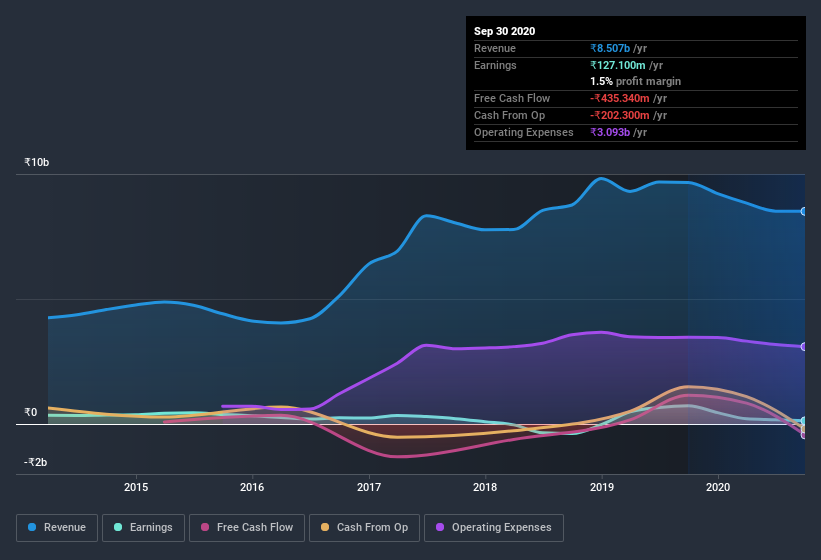Click the ₹127.100m earnings value in tooltip
Screen dimensions: 821x560
[617, 65]
